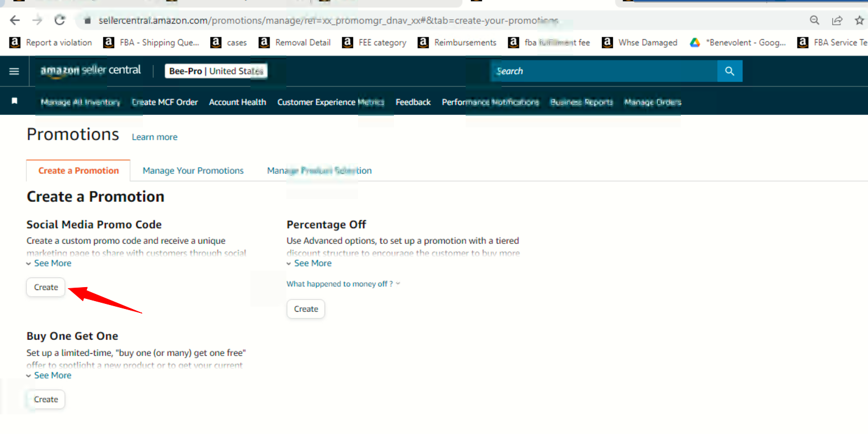Click the Buy One Get One heading
868x434 pixels.
[72, 336]
